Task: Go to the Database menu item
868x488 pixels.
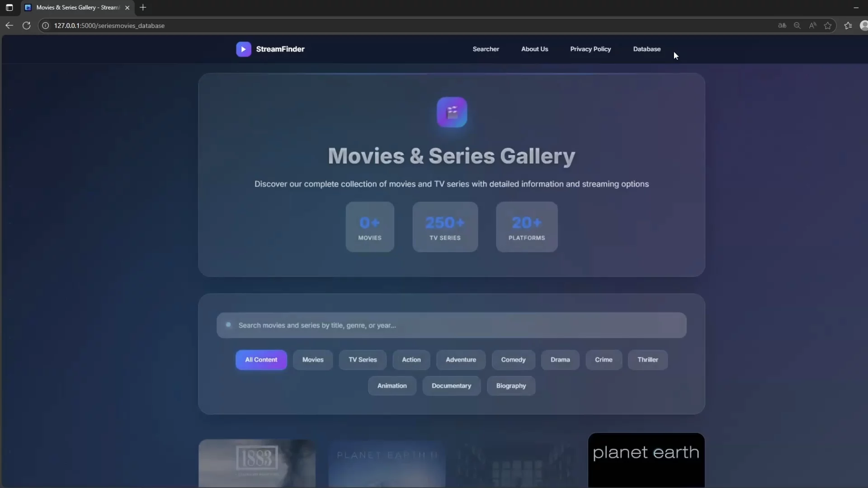Action: 647,49
